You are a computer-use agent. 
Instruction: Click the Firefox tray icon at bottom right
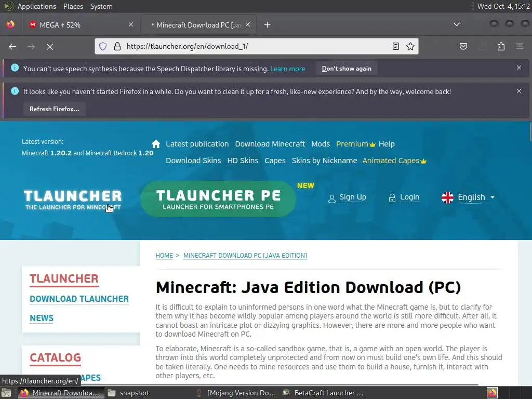click(492, 393)
